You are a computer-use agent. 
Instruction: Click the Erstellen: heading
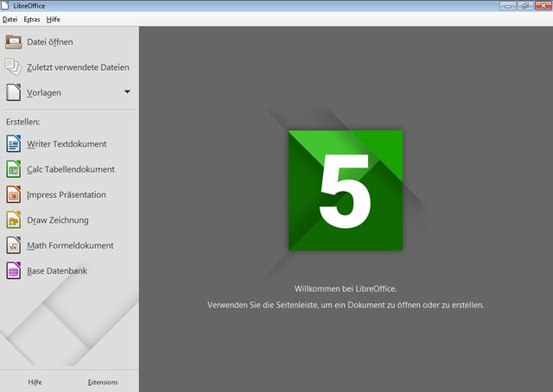coord(23,122)
